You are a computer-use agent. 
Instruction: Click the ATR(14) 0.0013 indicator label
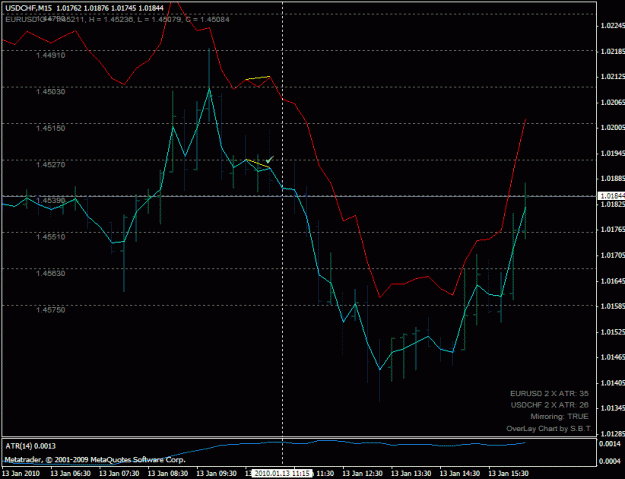coord(30,446)
